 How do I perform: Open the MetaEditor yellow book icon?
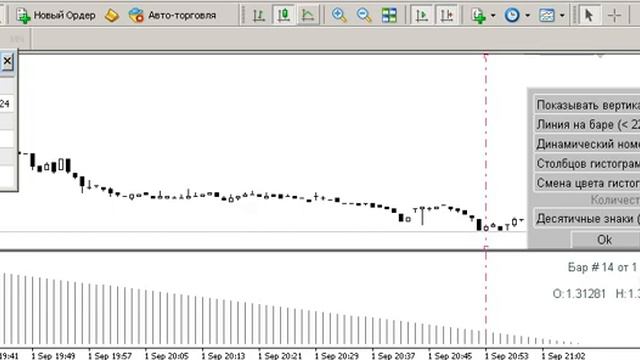[x=111, y=16]
